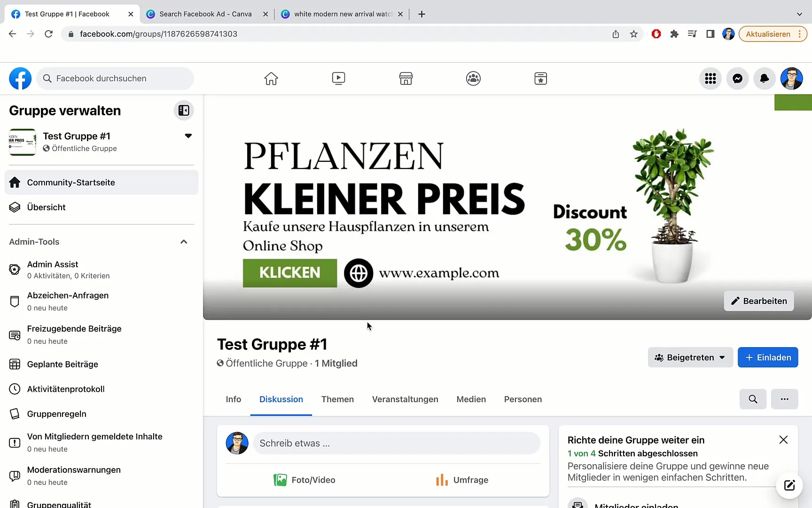
Task: Search within the group using magnifier button
Action: click(x=753, y=399)
